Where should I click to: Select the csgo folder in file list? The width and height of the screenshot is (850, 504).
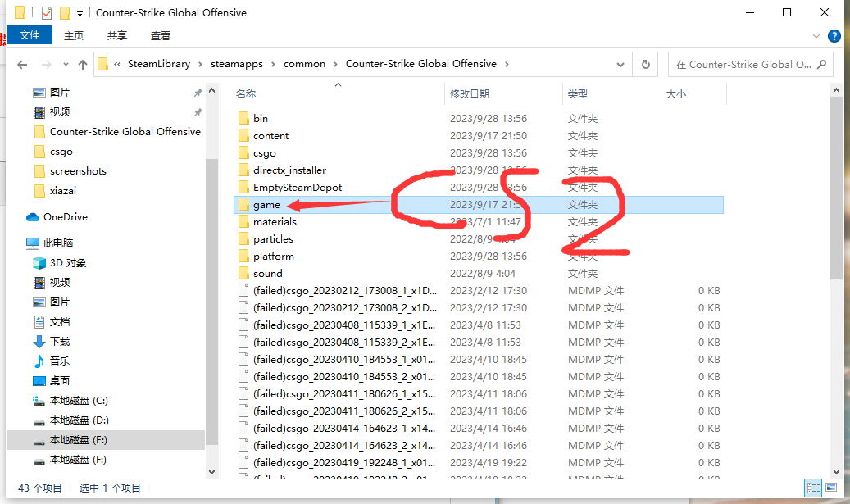264,152
